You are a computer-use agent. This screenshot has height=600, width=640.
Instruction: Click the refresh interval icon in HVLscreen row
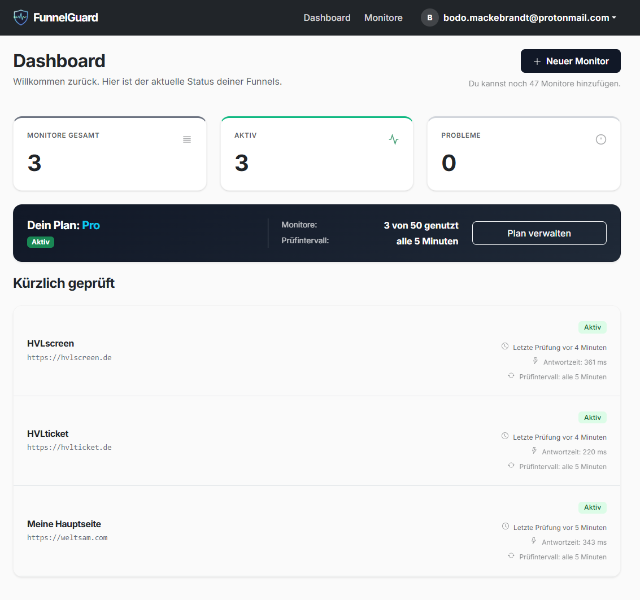coord(511,376)
